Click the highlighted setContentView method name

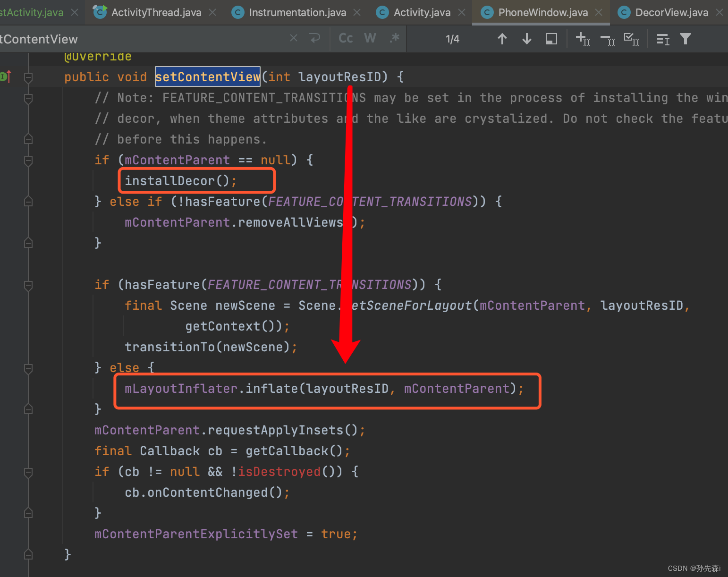[208, 76]
